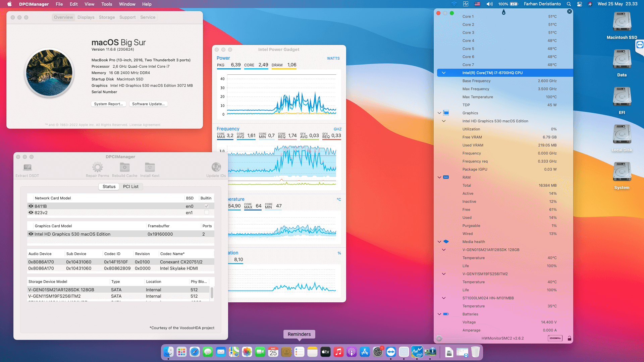Screen dimensions: 644x362
Task: Collapse the RAM section chevron
Action: click(439, 177)
